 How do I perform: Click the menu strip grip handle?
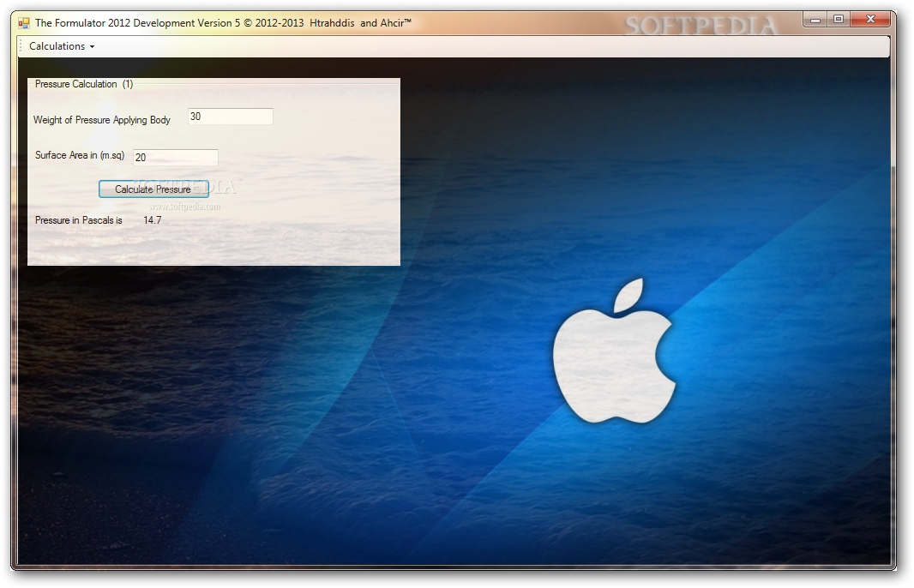point(21,46)
